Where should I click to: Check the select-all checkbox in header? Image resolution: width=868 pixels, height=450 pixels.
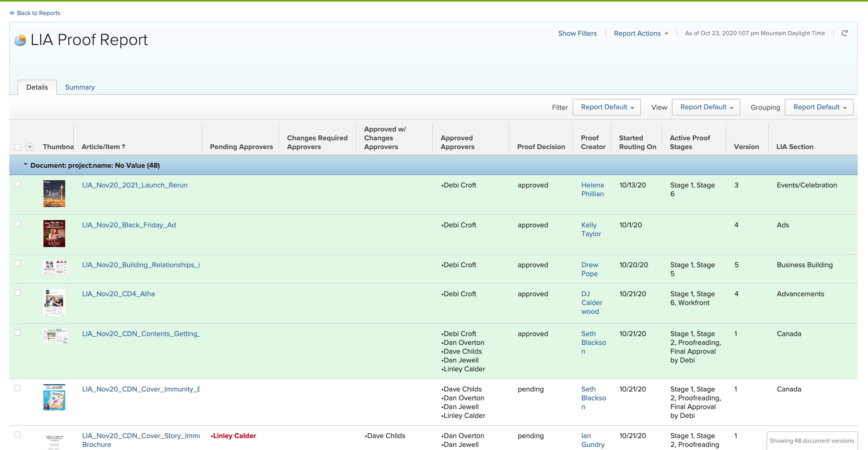click(x=18, y=147)
